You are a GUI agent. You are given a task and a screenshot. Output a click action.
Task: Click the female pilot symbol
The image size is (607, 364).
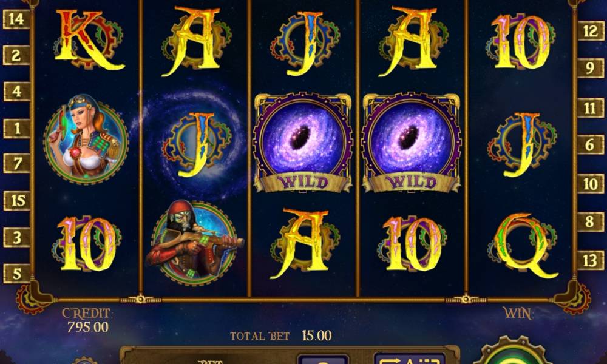[x=86, y=138]
